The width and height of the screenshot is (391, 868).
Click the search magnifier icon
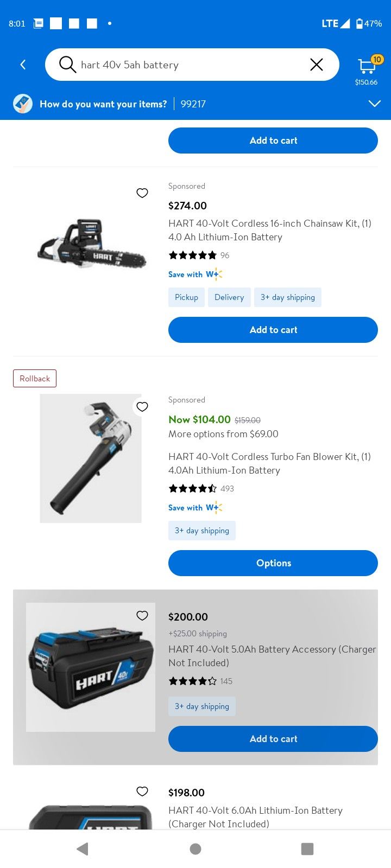pyautogui.click(x=67, y=65)
